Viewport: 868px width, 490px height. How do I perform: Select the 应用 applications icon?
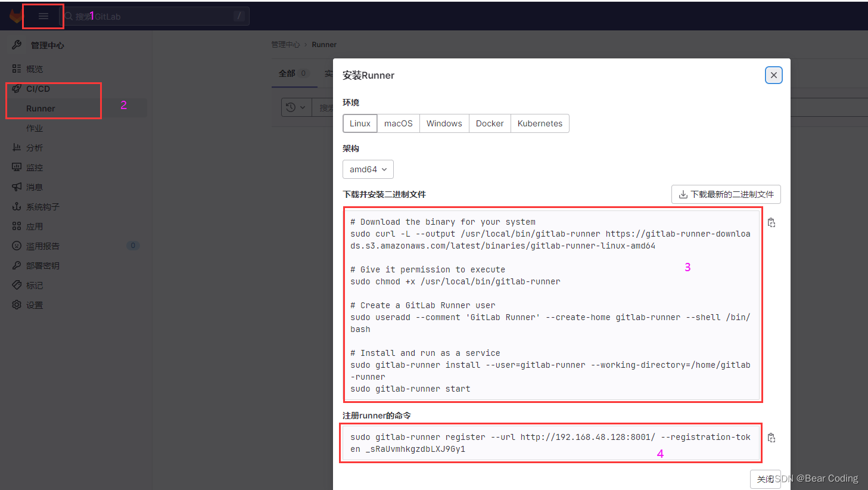coord(16,226)
